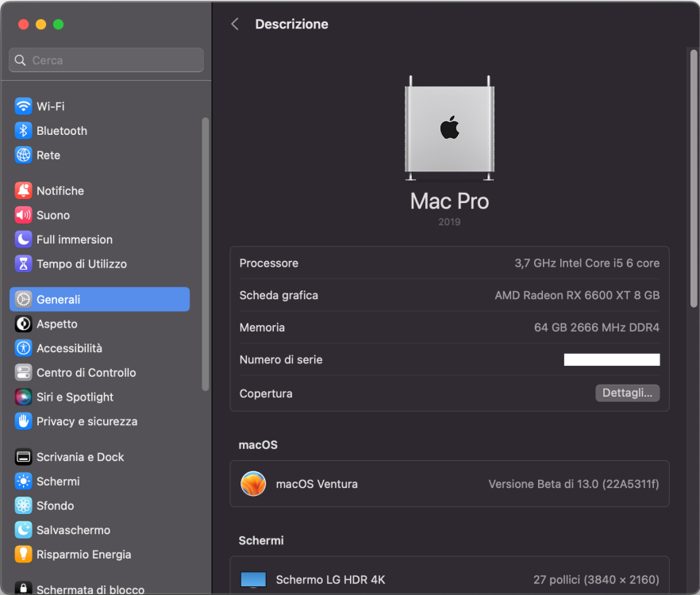Click the Scrivania e Dock icon

tap(23, 457)
